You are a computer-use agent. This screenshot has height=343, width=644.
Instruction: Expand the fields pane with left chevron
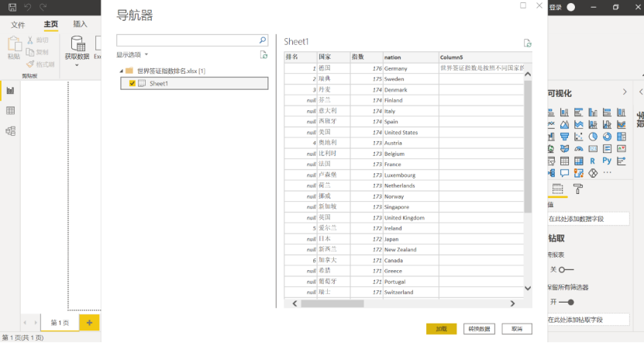[640, 92]
